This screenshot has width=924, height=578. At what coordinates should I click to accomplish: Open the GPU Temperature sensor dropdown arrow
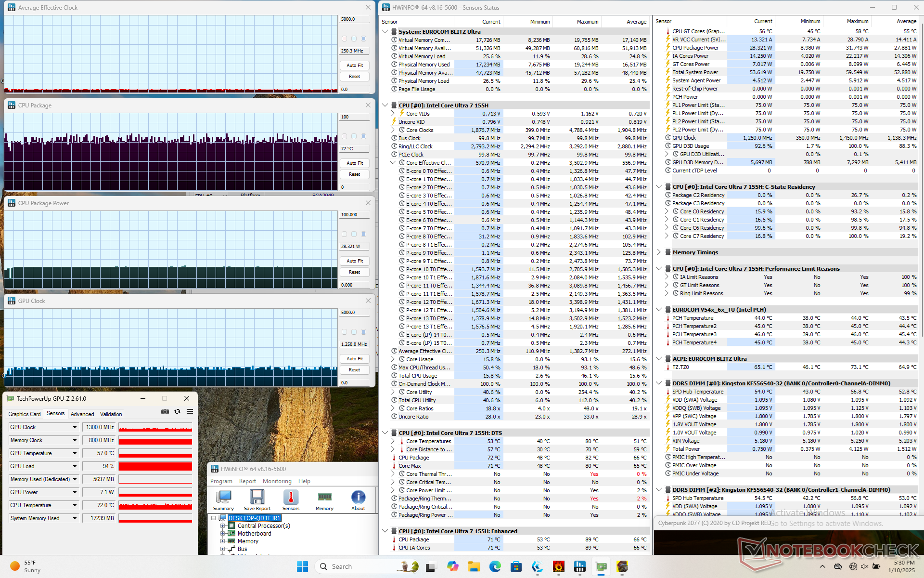click(x=75, y=453)
